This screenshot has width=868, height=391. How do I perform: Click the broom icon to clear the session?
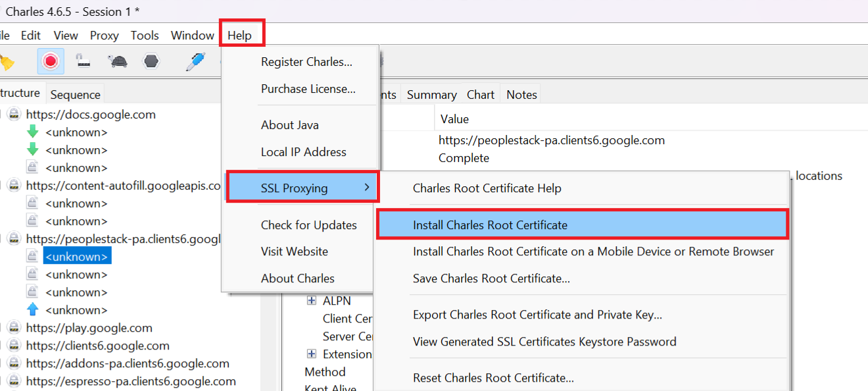(x=7, y=62)
